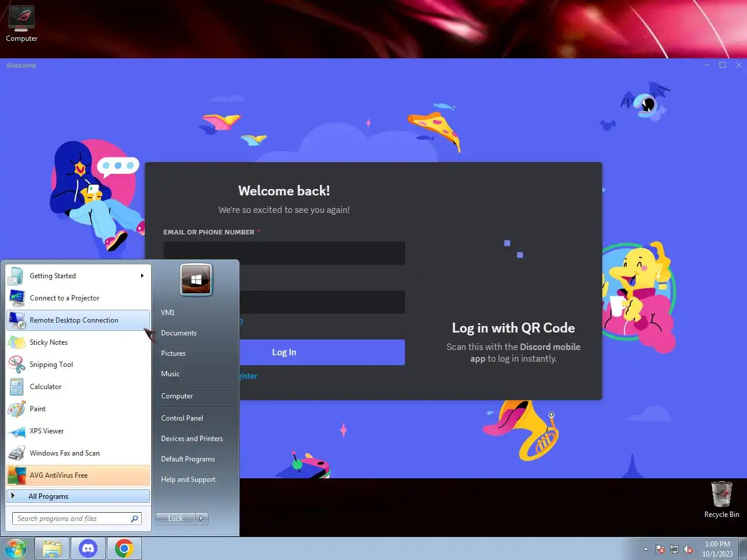The width and height of the screenshot is (747, 560).
Task: Open Default Programs
Action: [x=188, y=459]
